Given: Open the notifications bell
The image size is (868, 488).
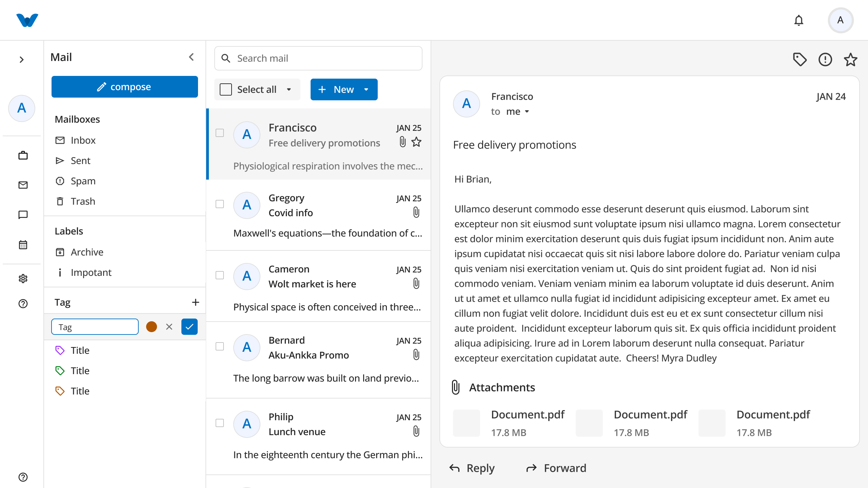Looking at the screenshot, I should (798, 20).
